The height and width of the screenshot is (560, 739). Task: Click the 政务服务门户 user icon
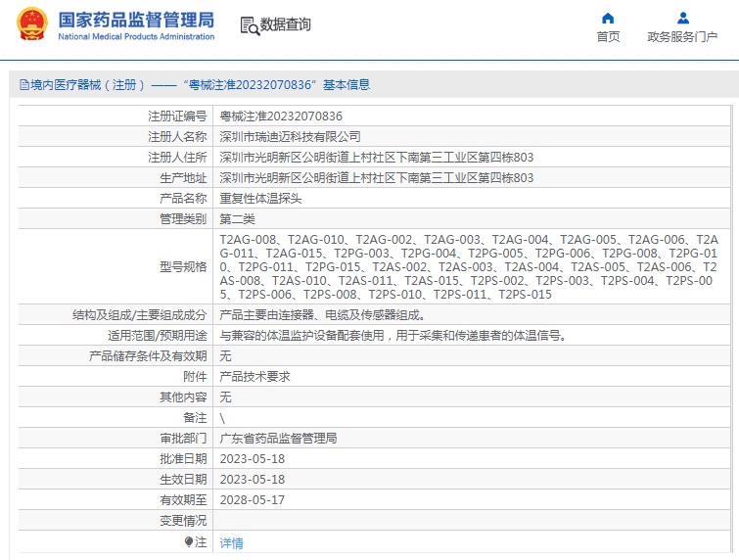tap(683, 19)
